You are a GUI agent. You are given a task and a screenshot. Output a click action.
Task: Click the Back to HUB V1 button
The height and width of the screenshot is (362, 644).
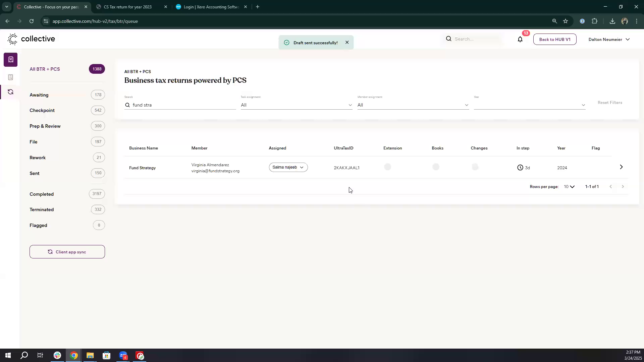pyautogui.click(x=554, y=39)
